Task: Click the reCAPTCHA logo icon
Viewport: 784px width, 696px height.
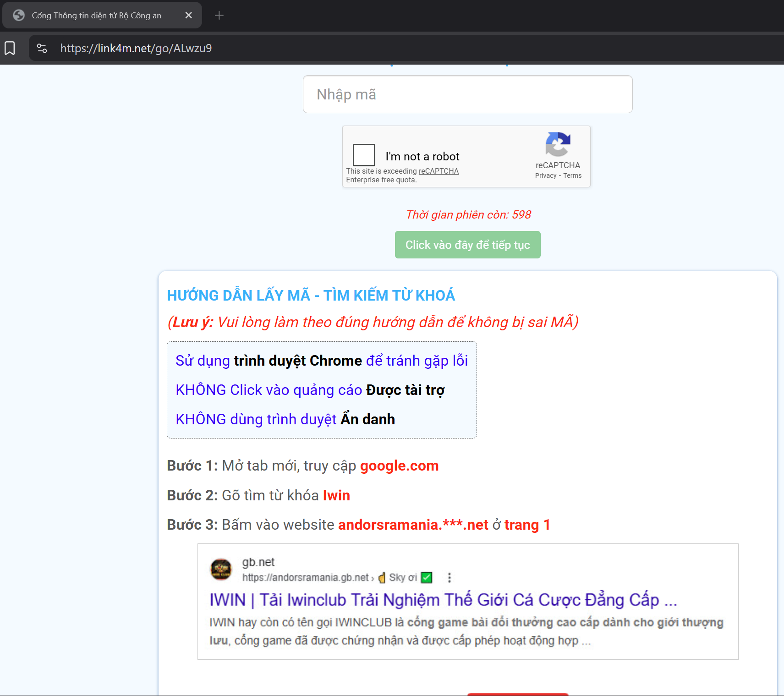Action: (558, 144)
